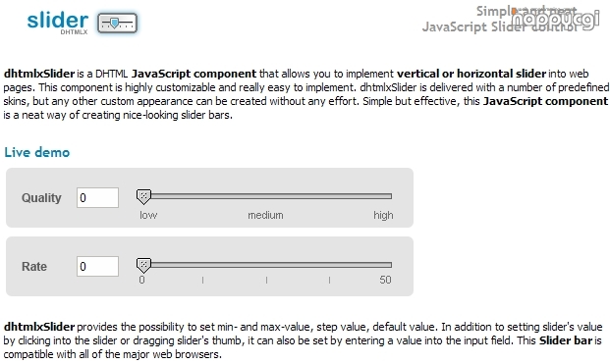Image resolution: width=610 pixels, height=364 pixels.
Task: Set Quality slider to high end
Action: click(390, 196)
